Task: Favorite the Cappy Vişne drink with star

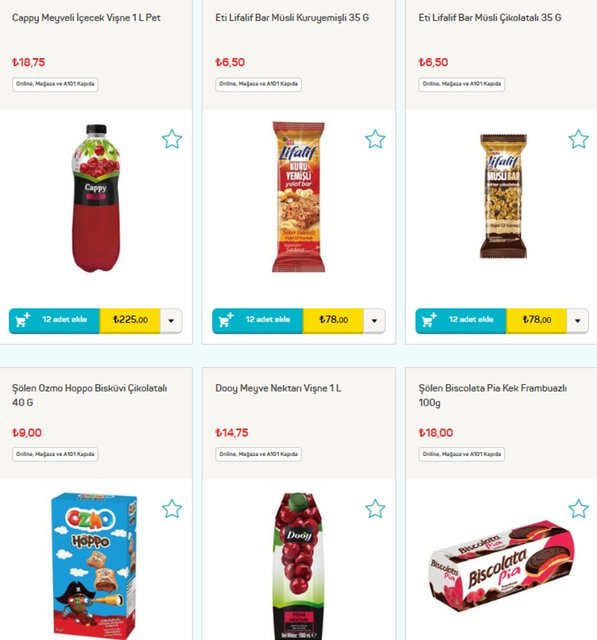Action: point(172,139)
